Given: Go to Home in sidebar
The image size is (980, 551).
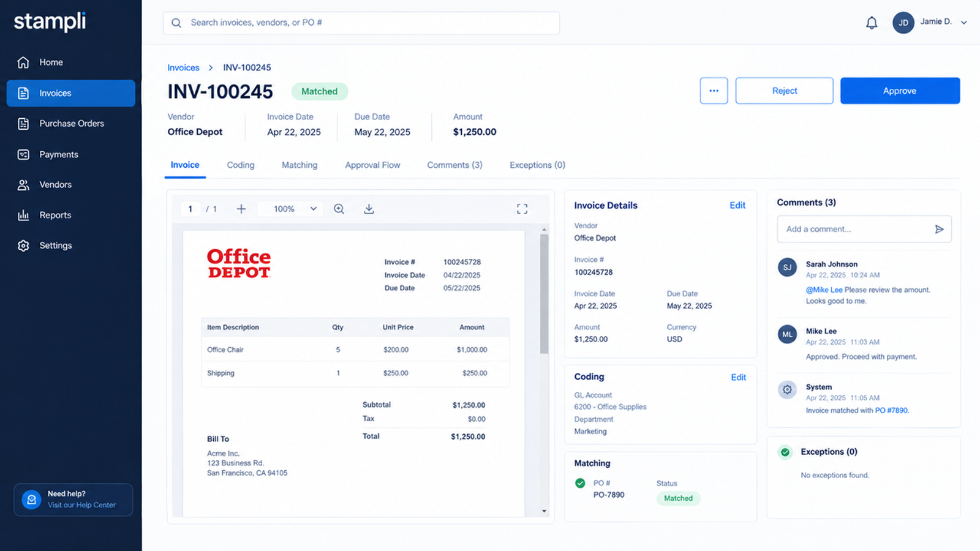Looking at the screenshot, I should [x=71, y=62].
